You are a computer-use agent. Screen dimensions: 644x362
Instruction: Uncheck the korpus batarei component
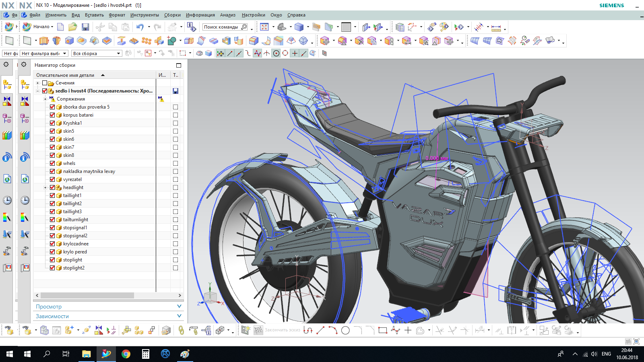[52, 115]
